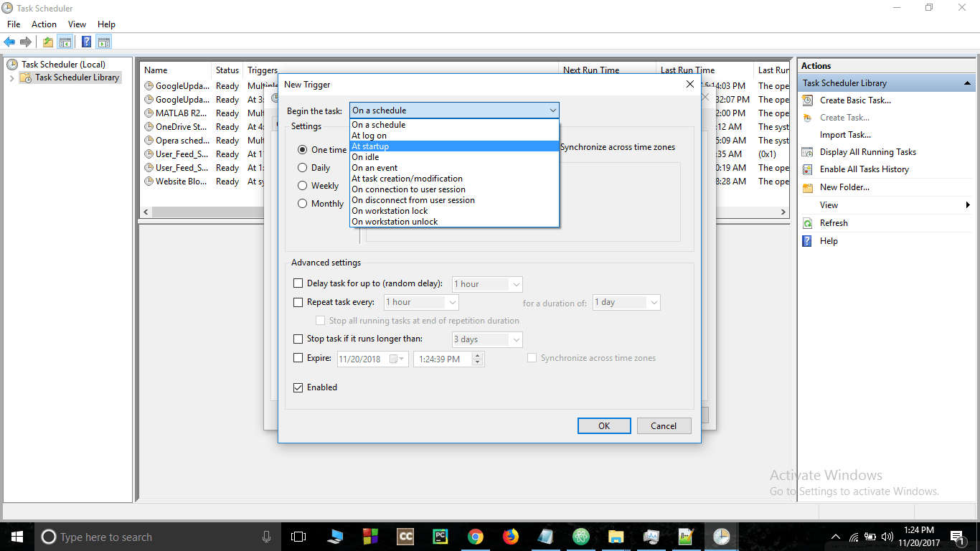Check the Repeat task every option
Image resolution: width=980 pixels, height=551 pixels.
298,303
